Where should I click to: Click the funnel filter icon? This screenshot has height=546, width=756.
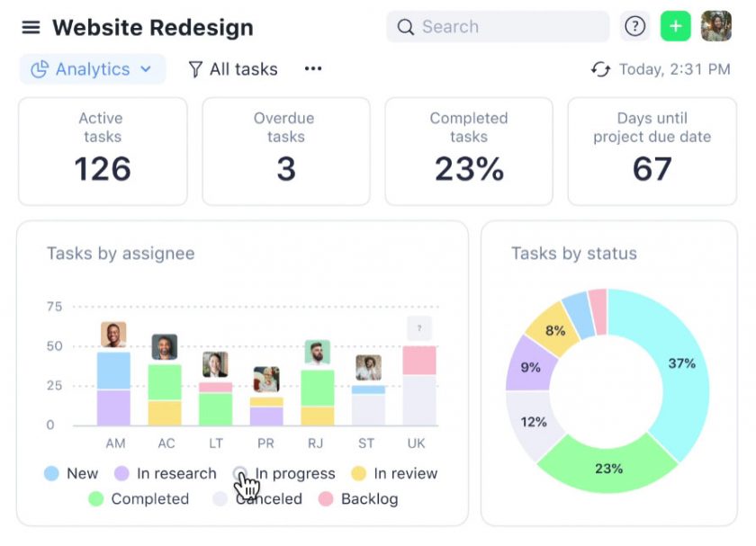pyautogui.click(x=195, y=69)
